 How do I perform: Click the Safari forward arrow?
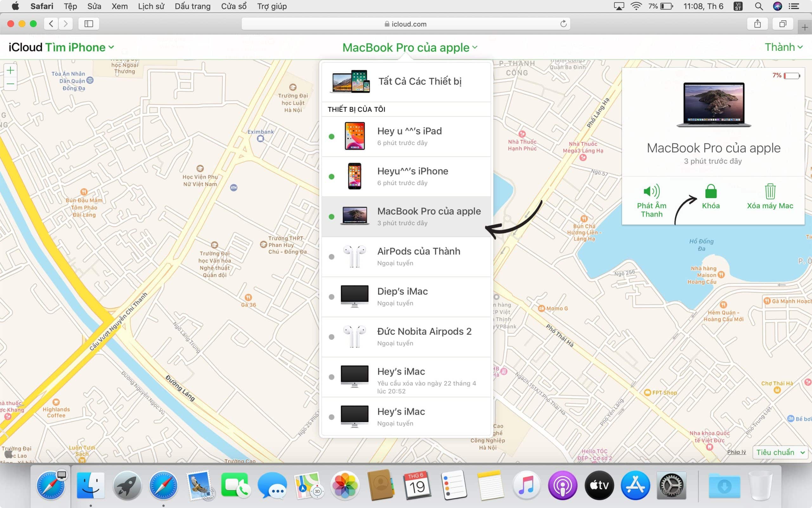[x=66, y=23]
